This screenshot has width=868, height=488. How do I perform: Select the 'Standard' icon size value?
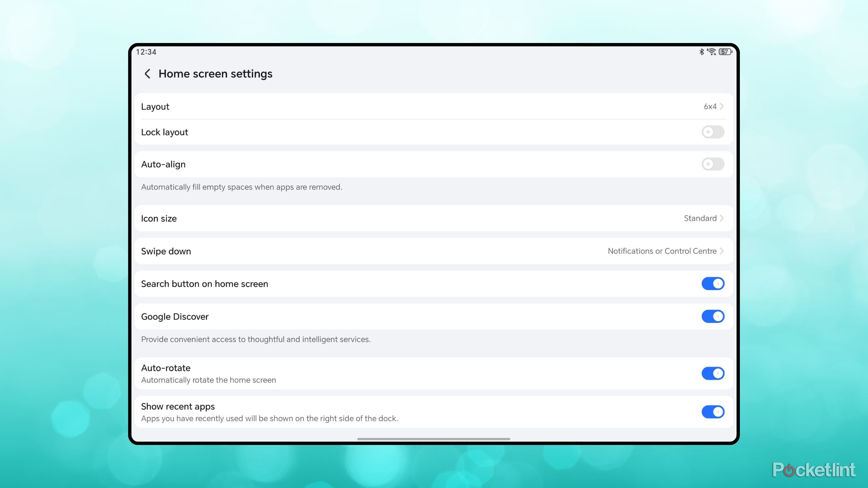pos(700,218)
